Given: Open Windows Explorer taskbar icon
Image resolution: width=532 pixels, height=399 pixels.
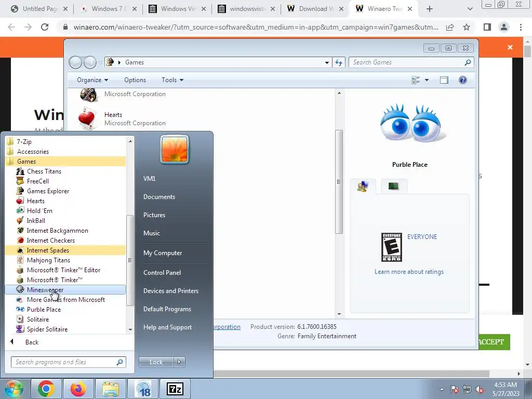Looking at the screenshot, I should coord(111,389).
